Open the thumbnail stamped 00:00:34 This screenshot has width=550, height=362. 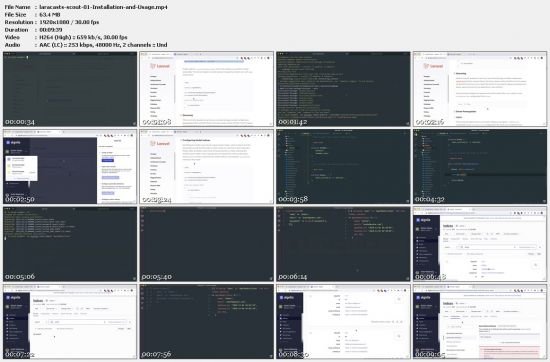point(70,89)
